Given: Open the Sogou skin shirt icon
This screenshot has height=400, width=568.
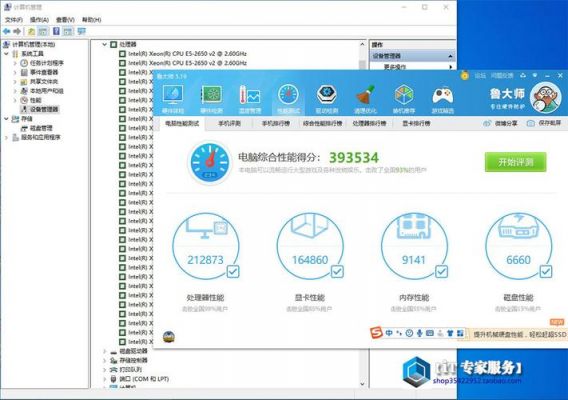Looking at the screenshot, I should 450,333.
